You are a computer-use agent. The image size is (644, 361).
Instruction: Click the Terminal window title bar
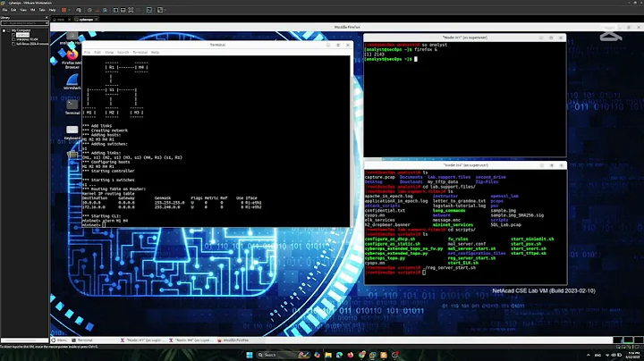(217, 45)
